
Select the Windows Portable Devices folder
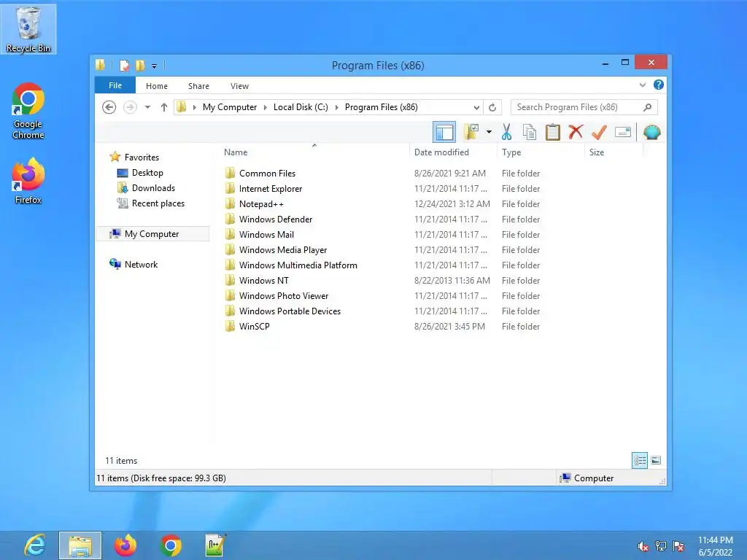(x=290, y=311)
